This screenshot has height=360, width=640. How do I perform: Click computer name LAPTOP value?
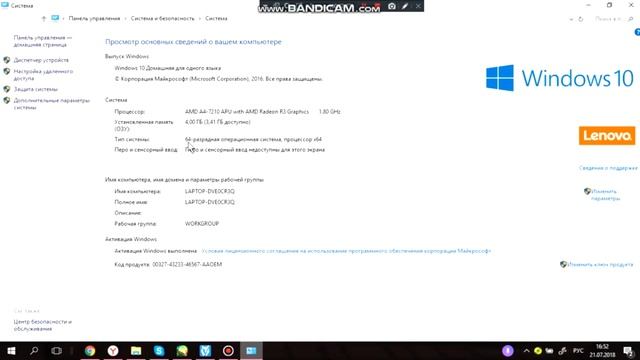(210, 191)
